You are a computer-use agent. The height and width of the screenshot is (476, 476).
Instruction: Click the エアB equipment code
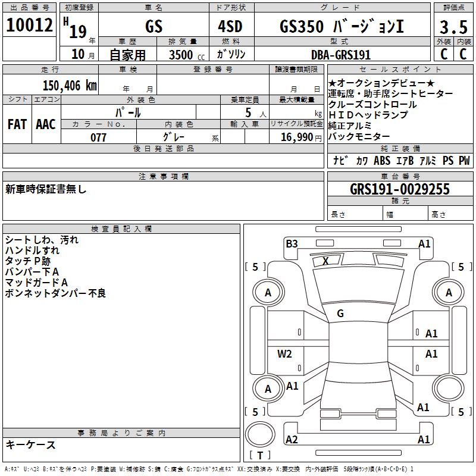click(x=405, y=160)
